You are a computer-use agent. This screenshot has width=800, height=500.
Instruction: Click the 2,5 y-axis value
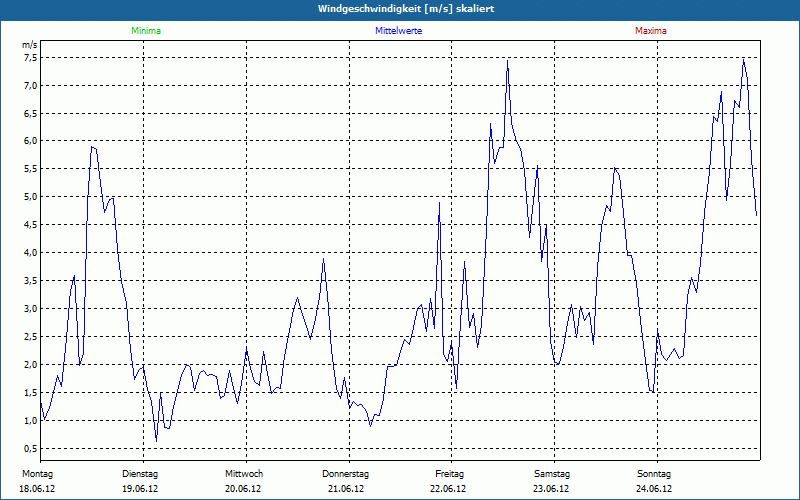(x=31, y=337)
